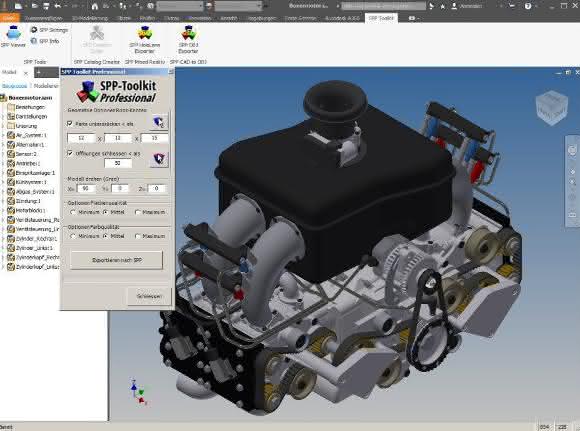Switch to the Ansicht ribbon tab

click(x=229, y=18)
